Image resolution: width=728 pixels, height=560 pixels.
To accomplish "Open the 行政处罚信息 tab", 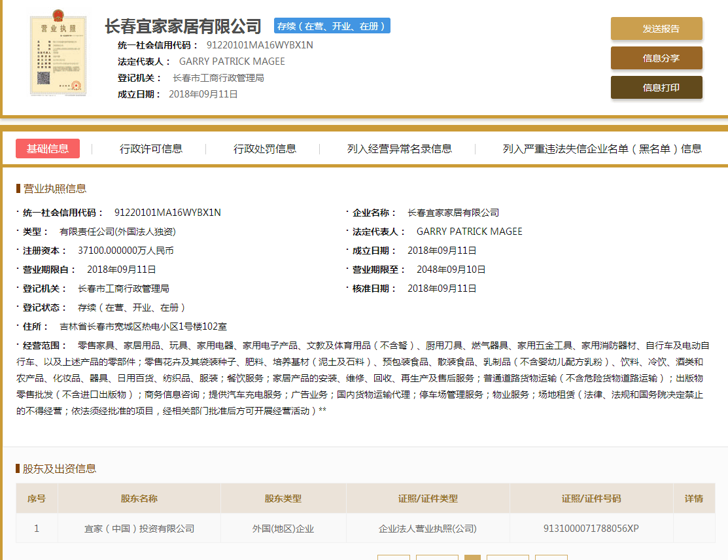I will click(265, 149).
